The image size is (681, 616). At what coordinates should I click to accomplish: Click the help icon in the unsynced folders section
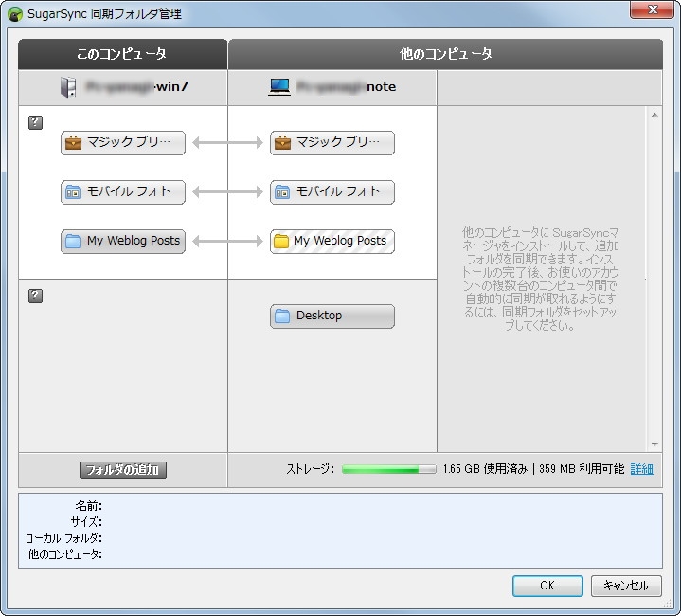click(35, 296)
